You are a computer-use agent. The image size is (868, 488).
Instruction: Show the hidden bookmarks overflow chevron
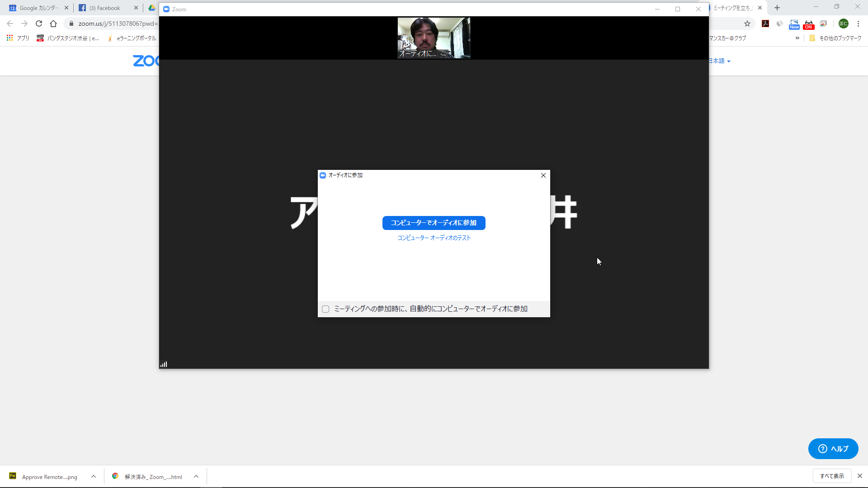tap(797, 38)
